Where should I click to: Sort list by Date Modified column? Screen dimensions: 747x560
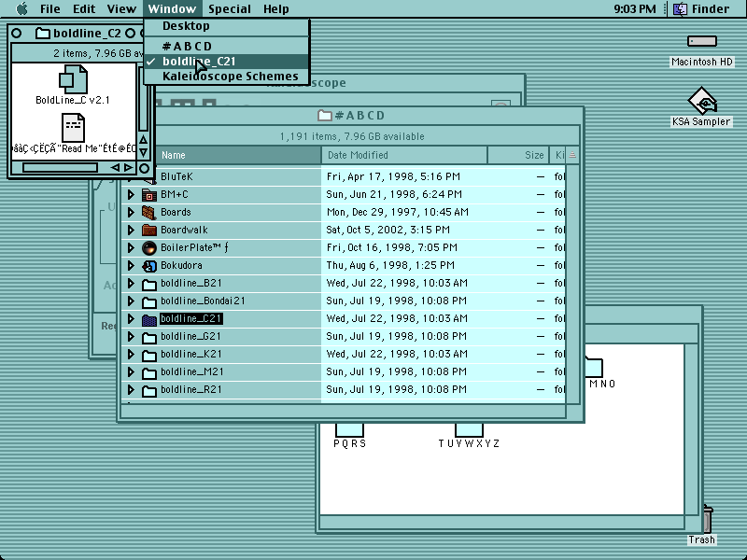click(x=404, y=155)
